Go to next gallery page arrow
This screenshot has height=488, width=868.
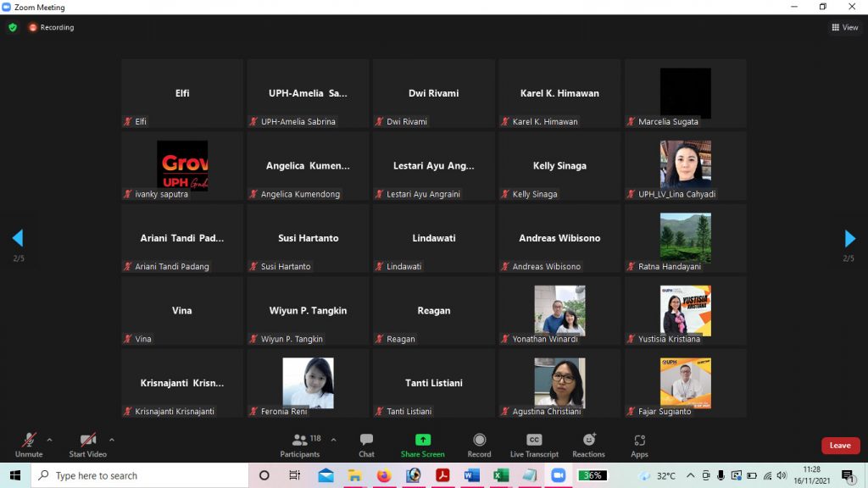click(x=850, y=238)
